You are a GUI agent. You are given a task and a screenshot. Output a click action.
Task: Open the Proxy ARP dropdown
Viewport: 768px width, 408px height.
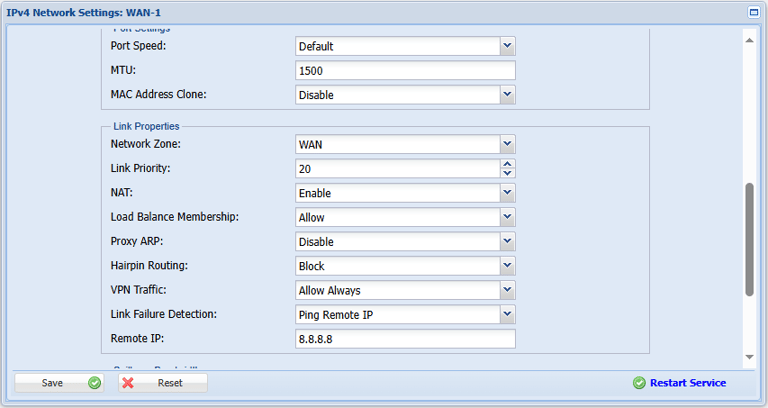coord(507,242)
